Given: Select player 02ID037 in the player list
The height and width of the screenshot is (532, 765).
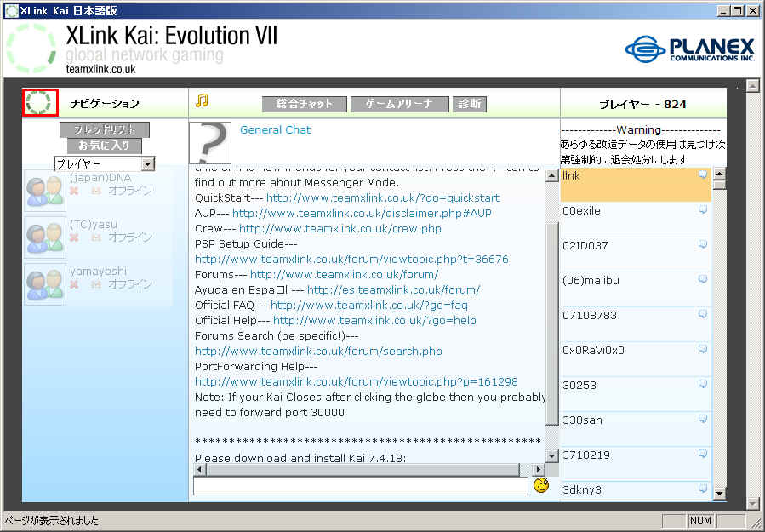Looking at the screenshot, I should tap(636, 255).
